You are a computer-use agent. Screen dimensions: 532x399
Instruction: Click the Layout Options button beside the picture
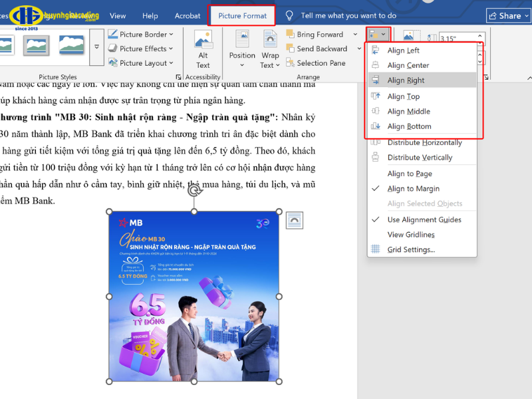pos(294,221)
